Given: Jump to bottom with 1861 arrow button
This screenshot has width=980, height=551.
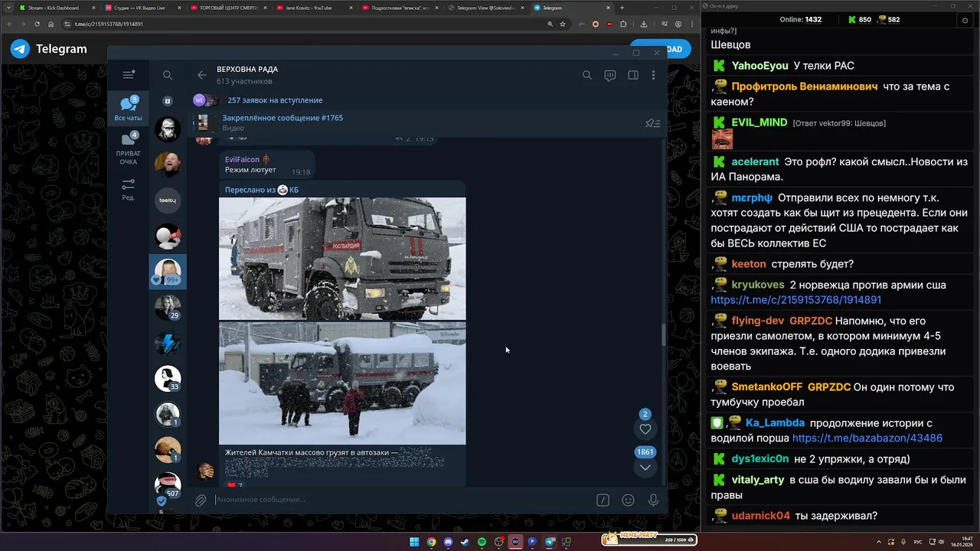Looking at the screenshot, I should coord(645,467).
